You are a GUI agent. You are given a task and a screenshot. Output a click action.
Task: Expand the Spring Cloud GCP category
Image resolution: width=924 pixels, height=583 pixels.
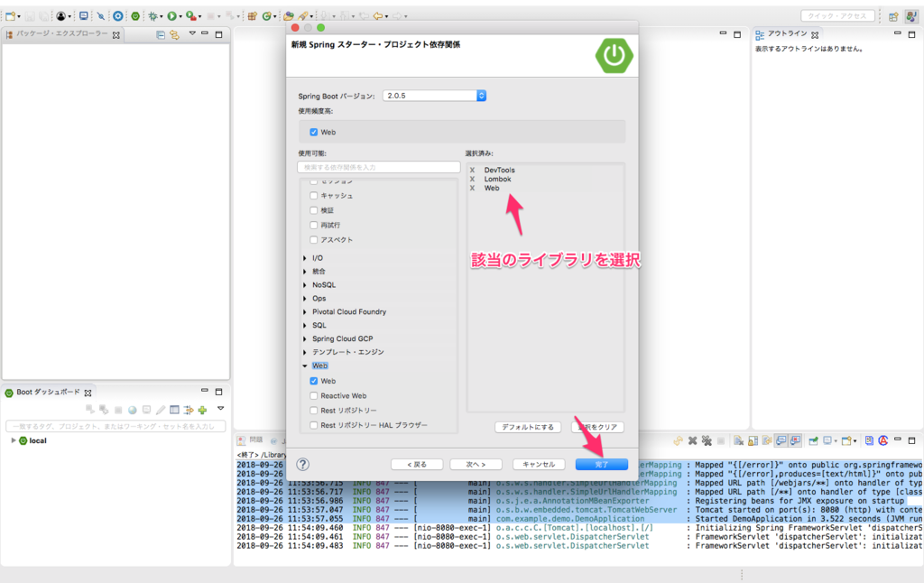(x=305, y=339)
